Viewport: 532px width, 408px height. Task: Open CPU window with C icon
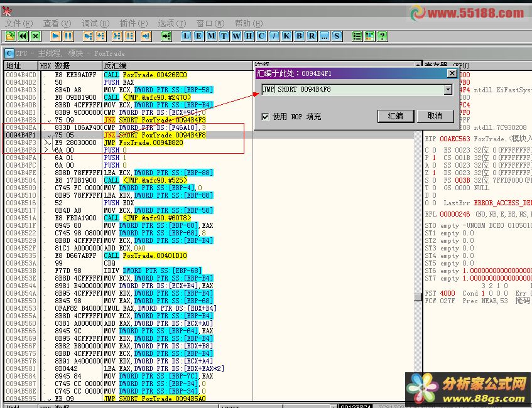coord(261,36)
